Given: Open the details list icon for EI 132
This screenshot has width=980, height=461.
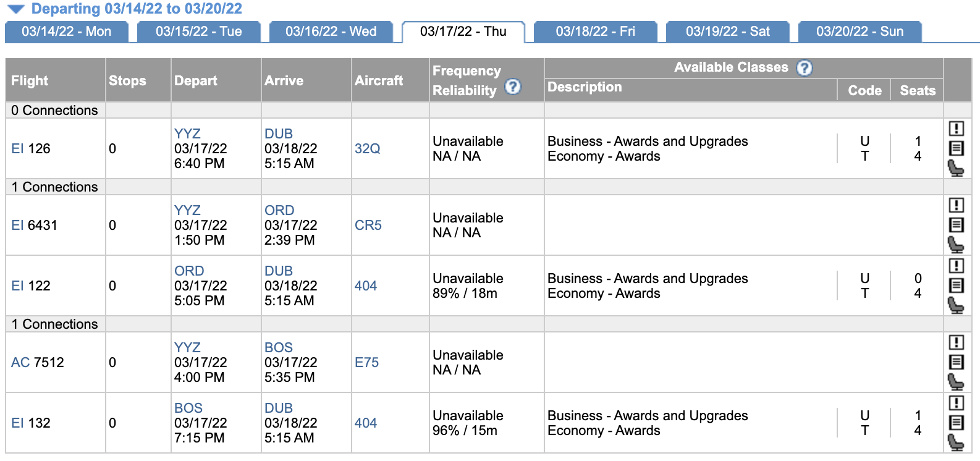Looking at the screenshot, I should [x=956, y=423].
